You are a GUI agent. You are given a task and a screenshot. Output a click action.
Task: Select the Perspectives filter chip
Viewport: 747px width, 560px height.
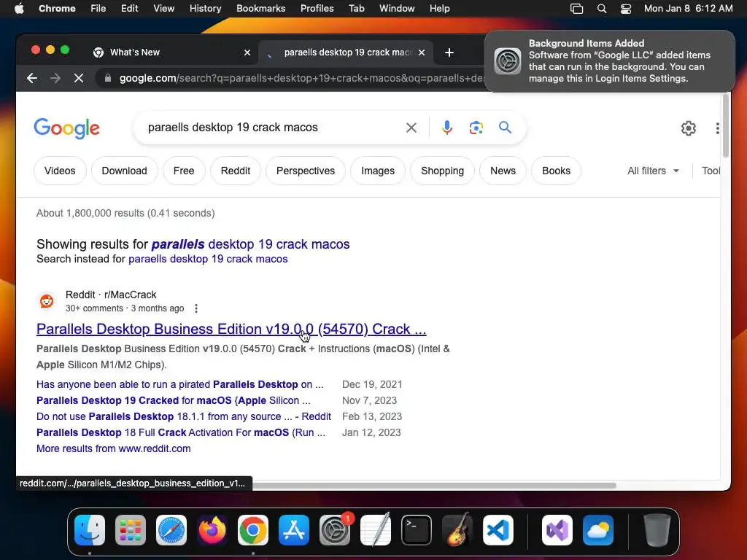306,171
